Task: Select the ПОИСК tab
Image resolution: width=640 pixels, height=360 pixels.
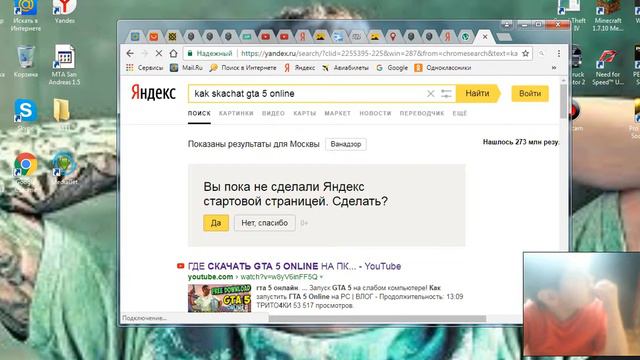Action: tap(199, 113)
